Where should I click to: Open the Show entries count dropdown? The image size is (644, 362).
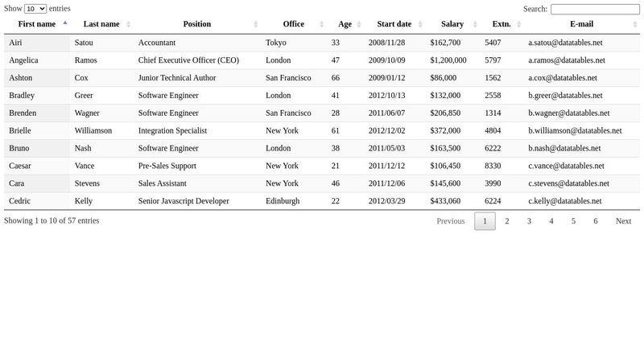point(35,9)
